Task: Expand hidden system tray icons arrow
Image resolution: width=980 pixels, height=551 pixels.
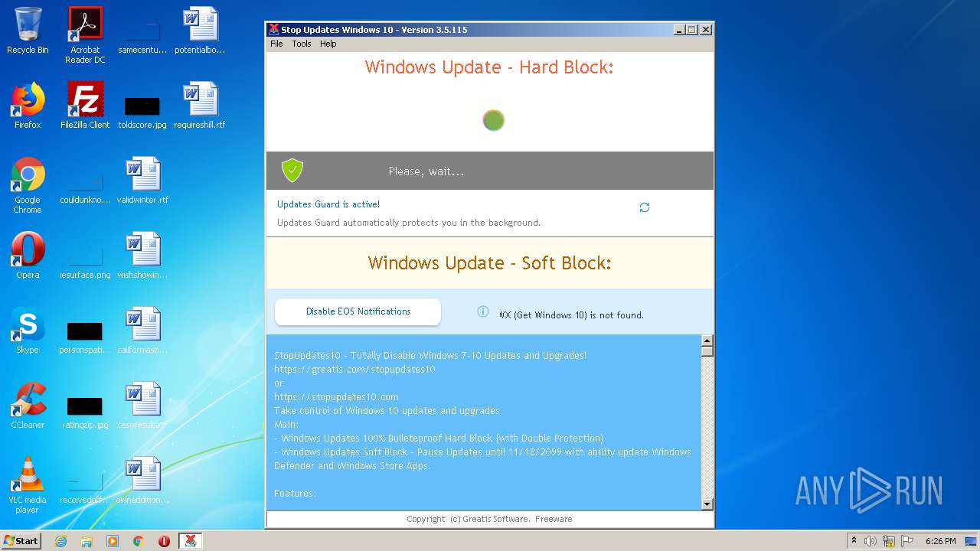Action: 854,540
